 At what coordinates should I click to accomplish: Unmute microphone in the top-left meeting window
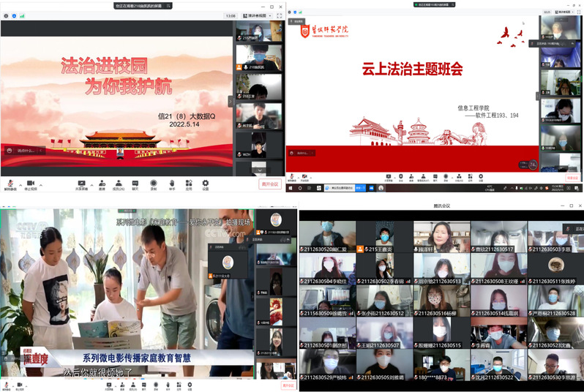tap(10, 184)
